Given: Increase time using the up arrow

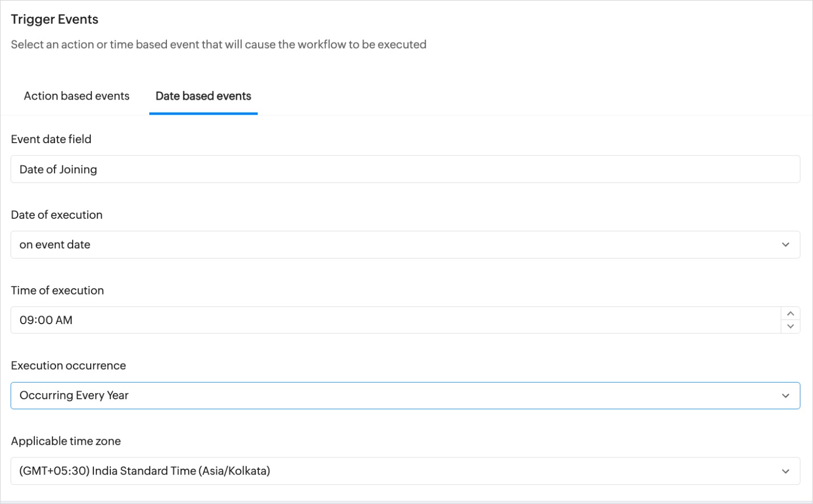Looking at the screenshot, I should (x=790, y=314).
